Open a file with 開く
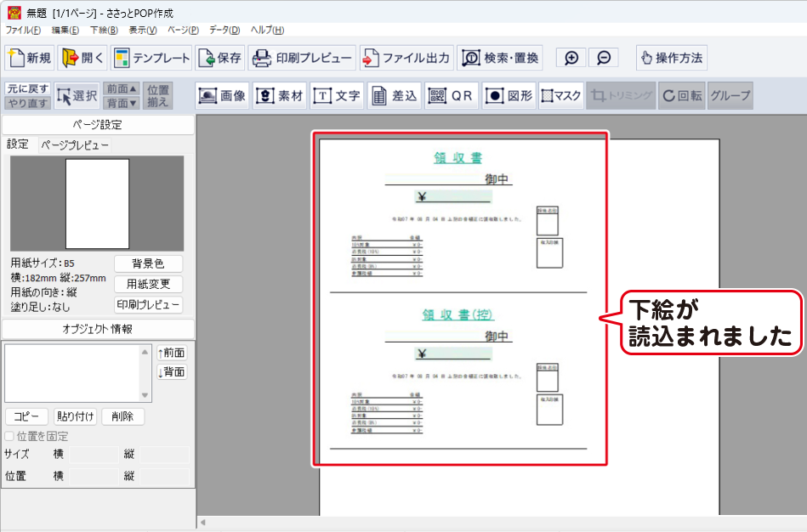This screenshot has width=807, height=532. pyautogui.click(x=82, y=58)
